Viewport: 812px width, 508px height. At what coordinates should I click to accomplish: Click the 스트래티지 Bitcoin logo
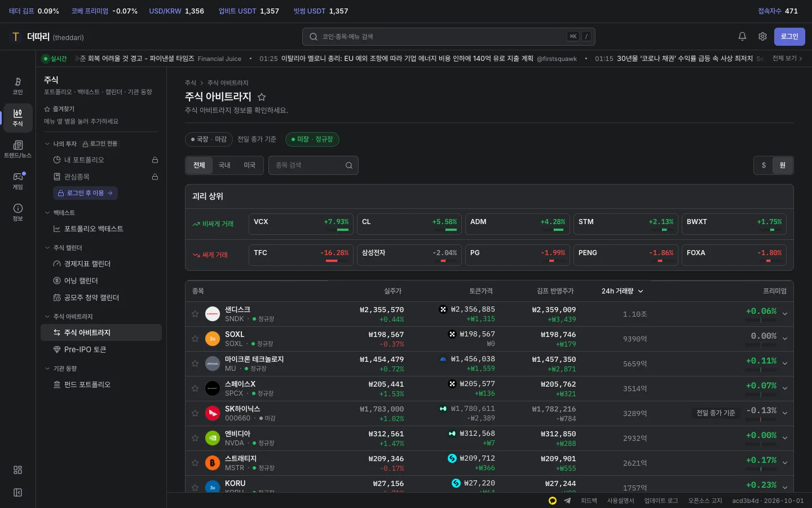(x=213, y=463)
